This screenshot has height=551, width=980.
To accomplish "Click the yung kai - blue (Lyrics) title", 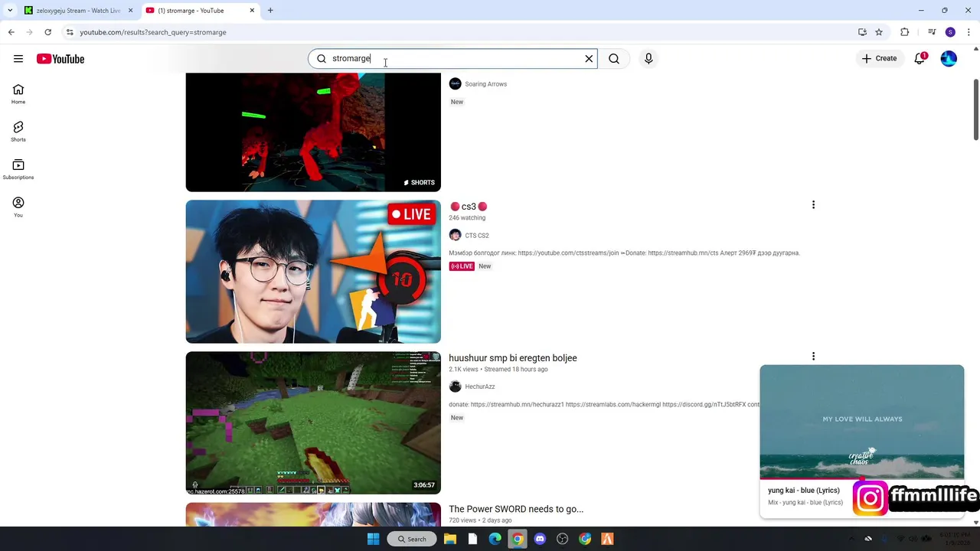I will [804, 491].
